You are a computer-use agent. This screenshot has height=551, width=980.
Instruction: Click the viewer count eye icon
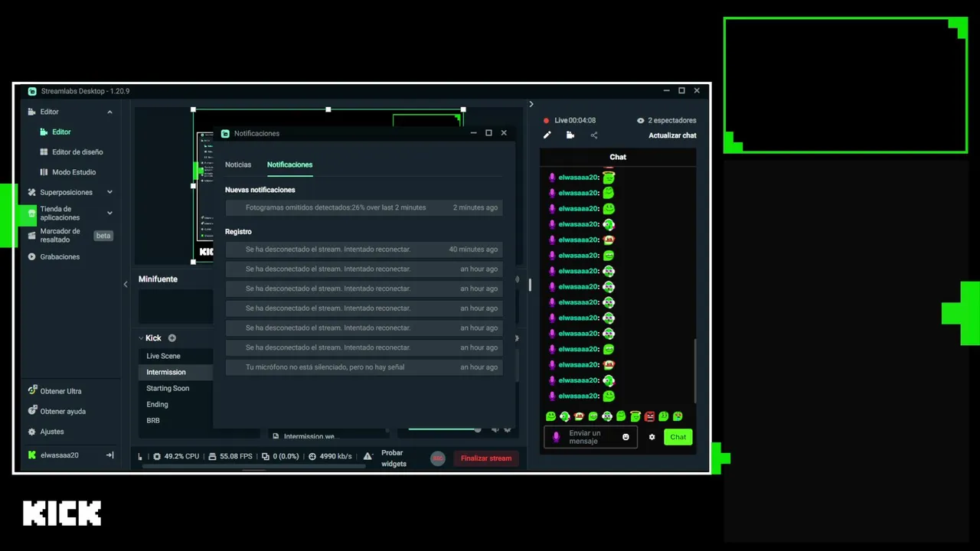click(641, 120)
